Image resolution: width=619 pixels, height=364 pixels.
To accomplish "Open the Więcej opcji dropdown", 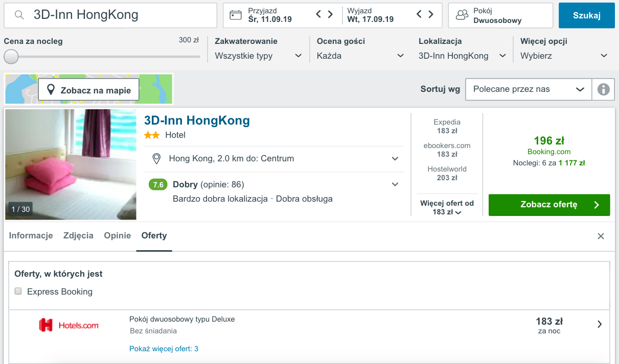I will (564, 56).
